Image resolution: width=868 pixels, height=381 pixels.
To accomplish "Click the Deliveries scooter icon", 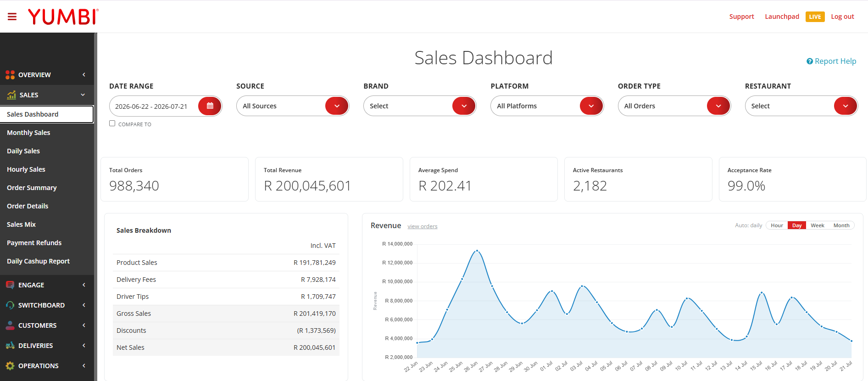I will point(10,346).
